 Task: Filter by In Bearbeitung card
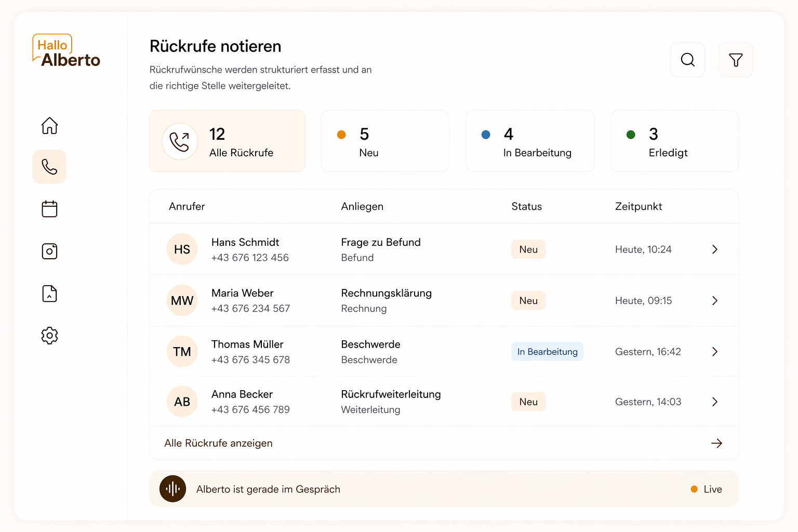(530, 141)
